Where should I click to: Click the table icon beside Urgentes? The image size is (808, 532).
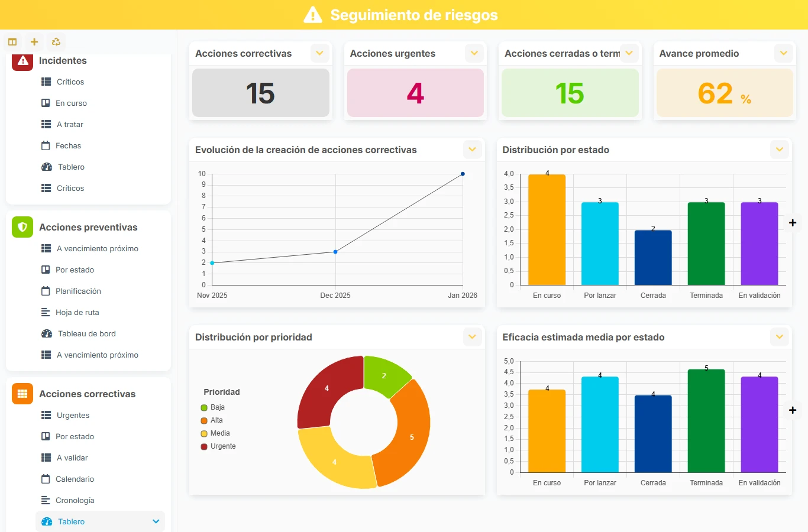tap(46, 415)
